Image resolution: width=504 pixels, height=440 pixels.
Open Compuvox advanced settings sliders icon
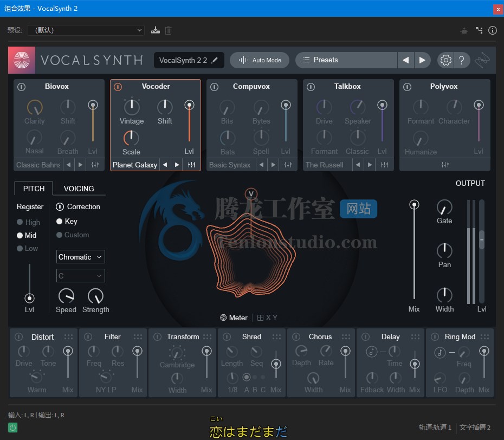[x=288, y=165]
